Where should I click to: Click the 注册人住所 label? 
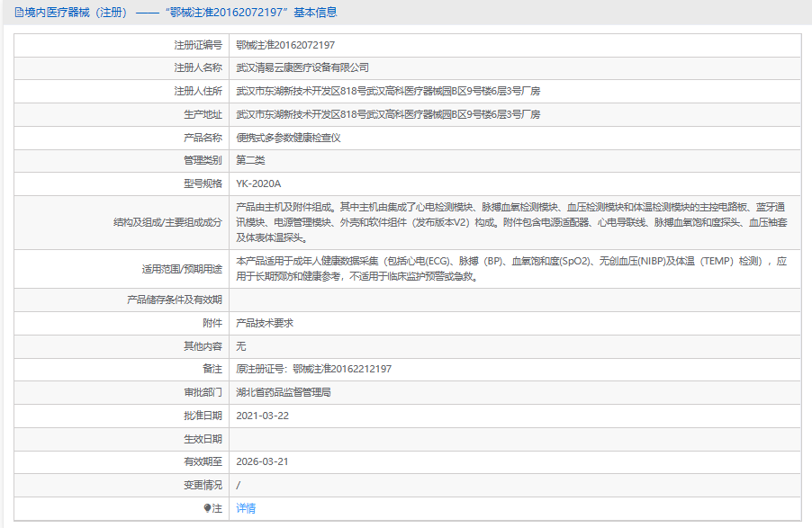pos(198,91)
